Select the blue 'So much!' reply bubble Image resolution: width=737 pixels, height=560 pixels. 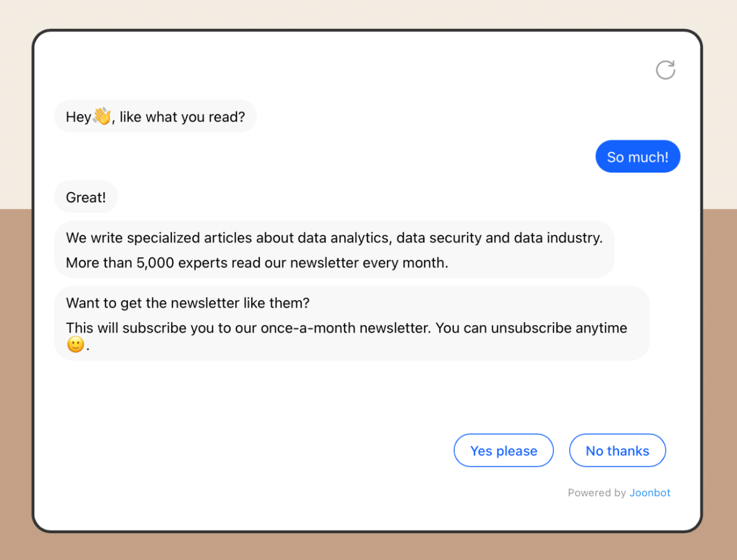click(638, 156)
